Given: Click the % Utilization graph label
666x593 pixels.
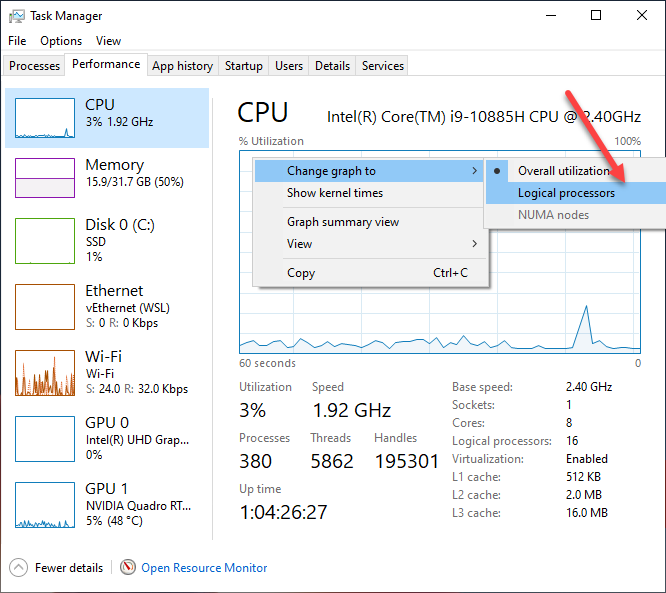Looking at the screenshot, I should (x=271, y=141).
